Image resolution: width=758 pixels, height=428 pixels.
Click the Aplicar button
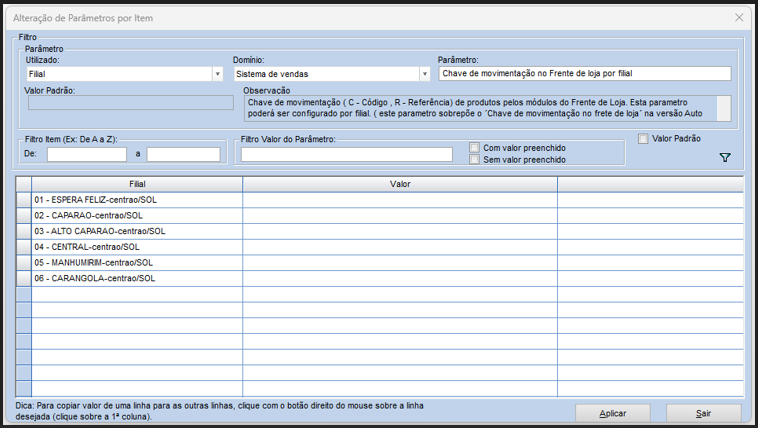coord(612,413)
